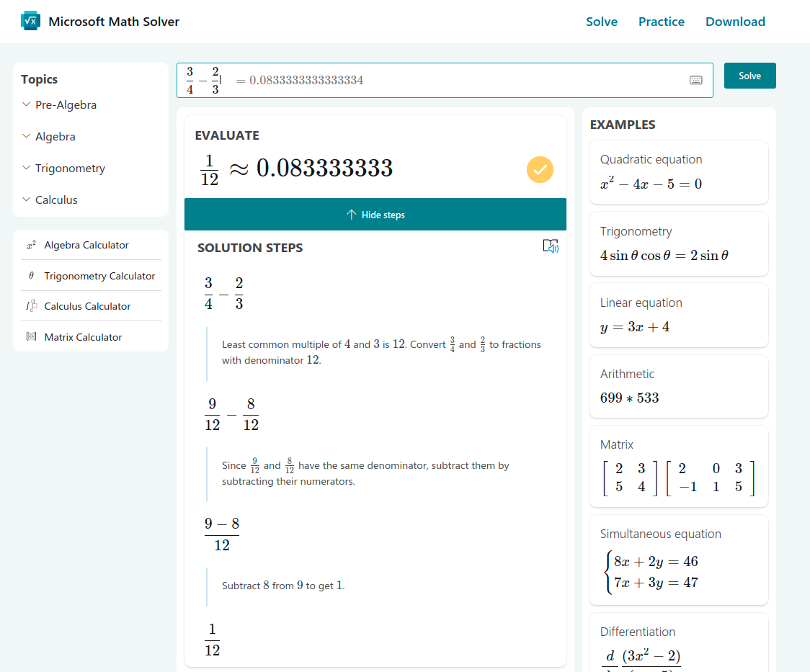Viewport: 810px width, 672px height.
Task: Collapse the Calculus topic section
Action: [x=26, y=200]
